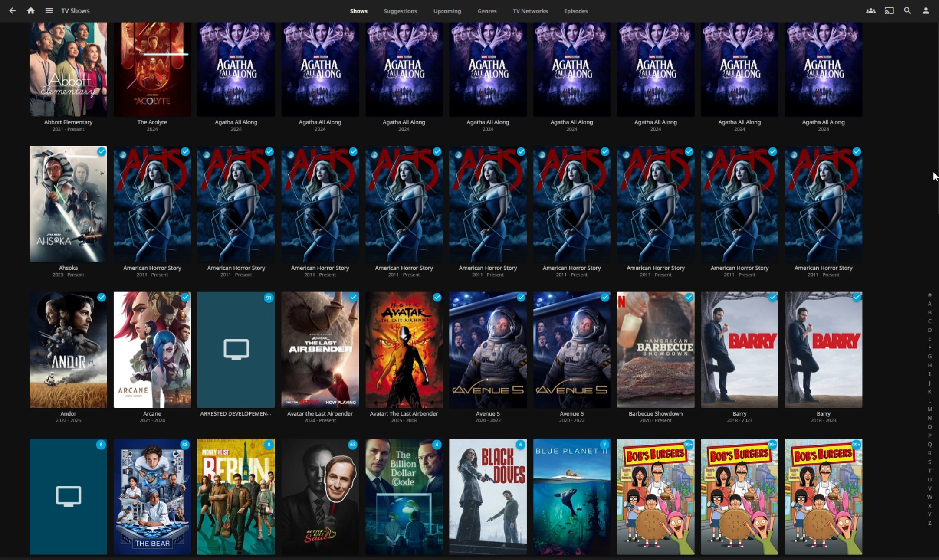Viewport: 939px width, 560px height.
Task: Open search with magnifier icon
Action: pyautogui.click(x=907, y=11)
